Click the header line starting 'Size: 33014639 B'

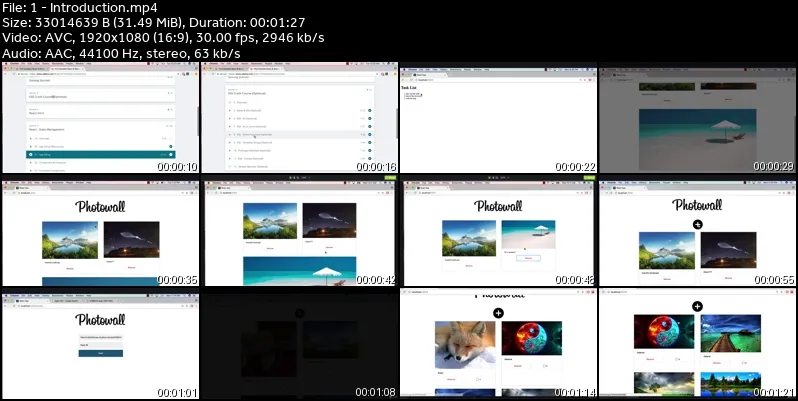point(154,23)
